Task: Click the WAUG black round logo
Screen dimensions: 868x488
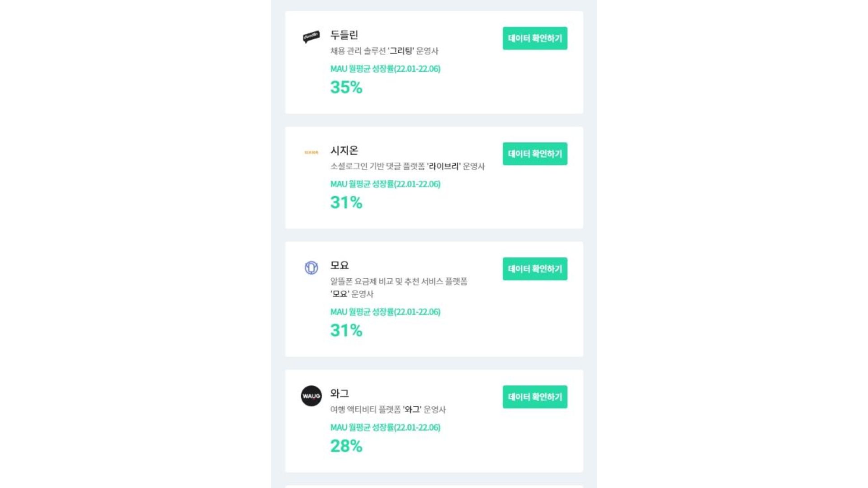Action: coord(311,396)
